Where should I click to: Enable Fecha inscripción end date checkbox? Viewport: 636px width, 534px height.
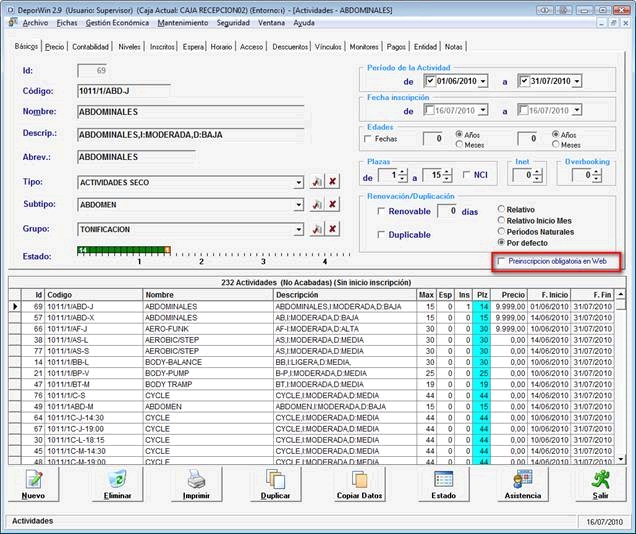[524, 110]
